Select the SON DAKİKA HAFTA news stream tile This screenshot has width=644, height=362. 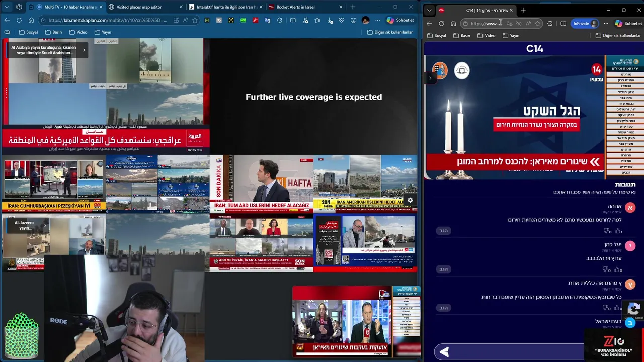tap(261, 184)
